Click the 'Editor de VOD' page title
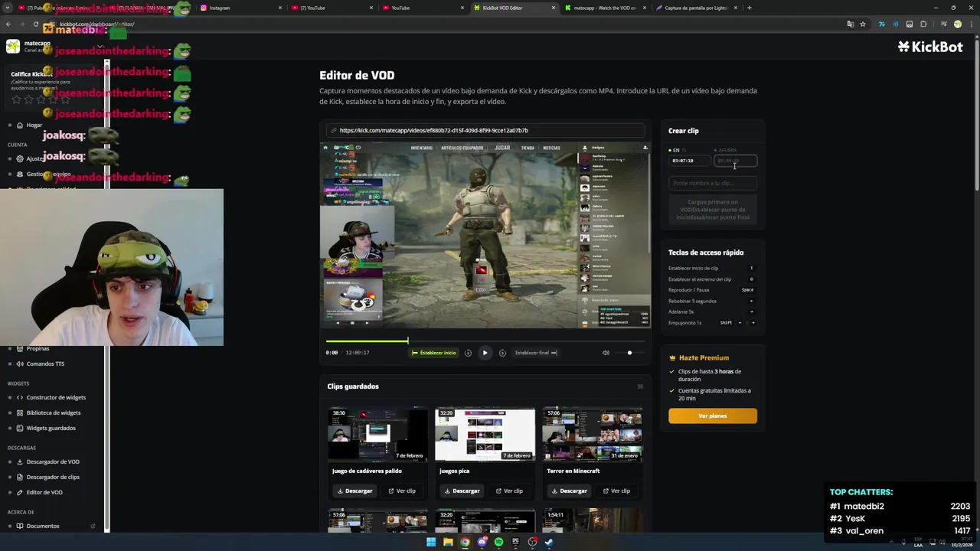Image resolution: width=980 pixels, height=551 pixels. tap(357, 75)
